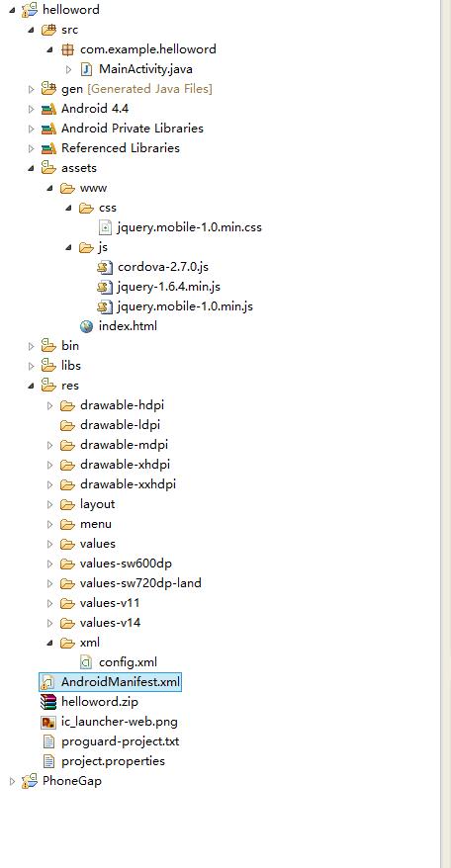Select the values-sw720dp-land folder

click(140, 583)
